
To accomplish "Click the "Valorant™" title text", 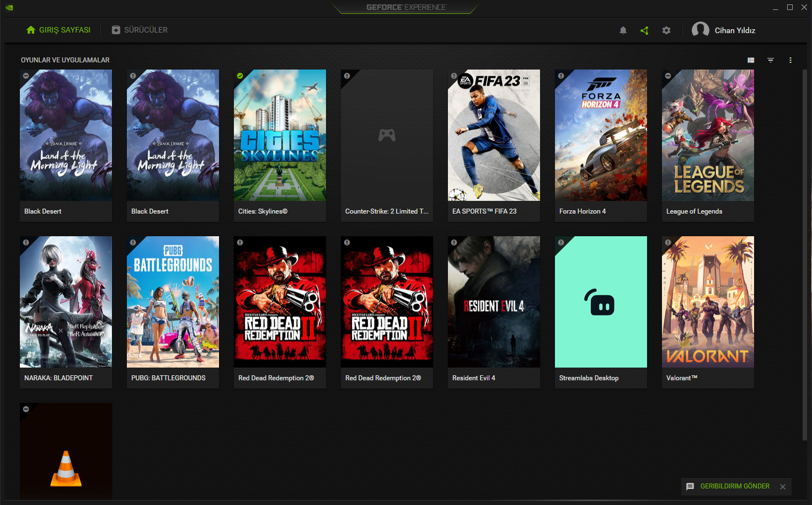I will tap(682, 378).
